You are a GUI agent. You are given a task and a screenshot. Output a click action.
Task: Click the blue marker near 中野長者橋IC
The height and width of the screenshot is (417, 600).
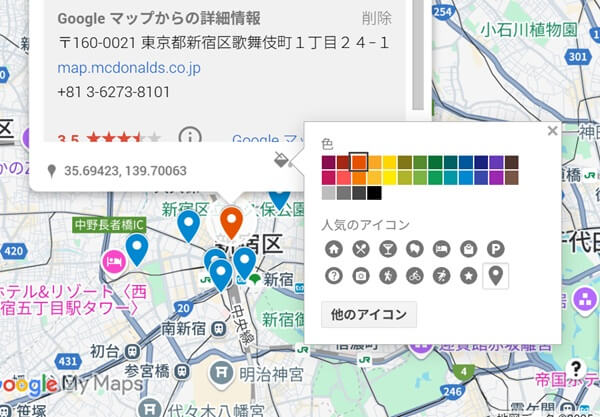(x=137, y=250)
